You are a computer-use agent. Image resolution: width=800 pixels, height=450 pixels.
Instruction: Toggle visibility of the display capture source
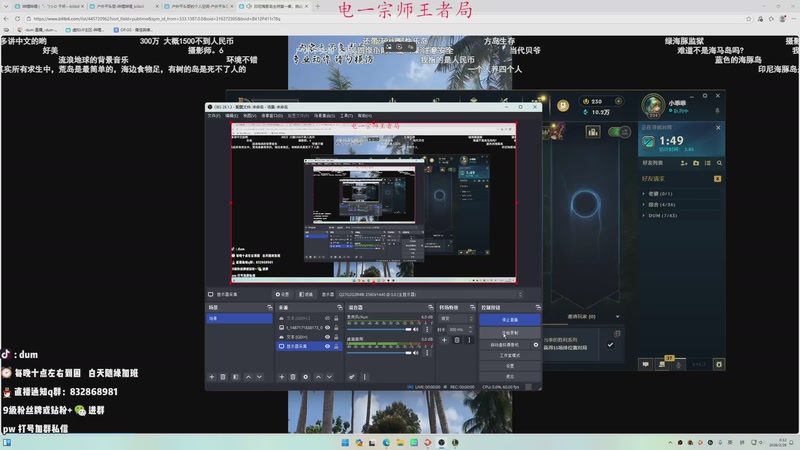325,346
